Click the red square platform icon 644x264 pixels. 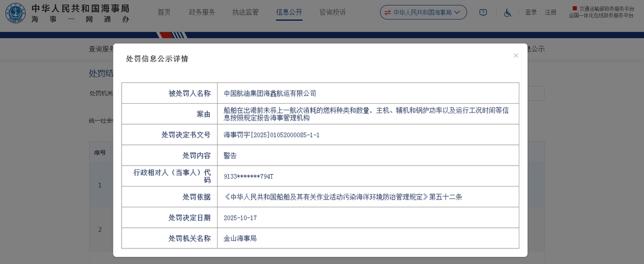click(575, 8)
